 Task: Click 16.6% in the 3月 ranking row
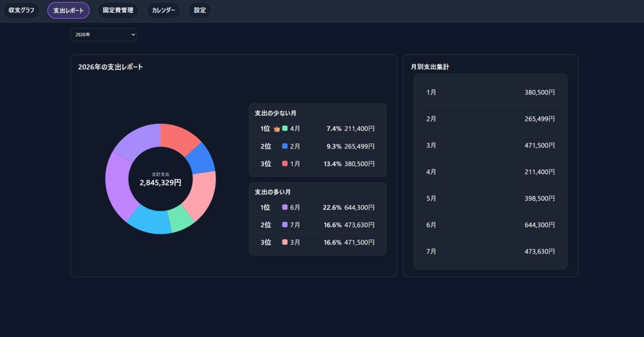(x=332, y=242)
